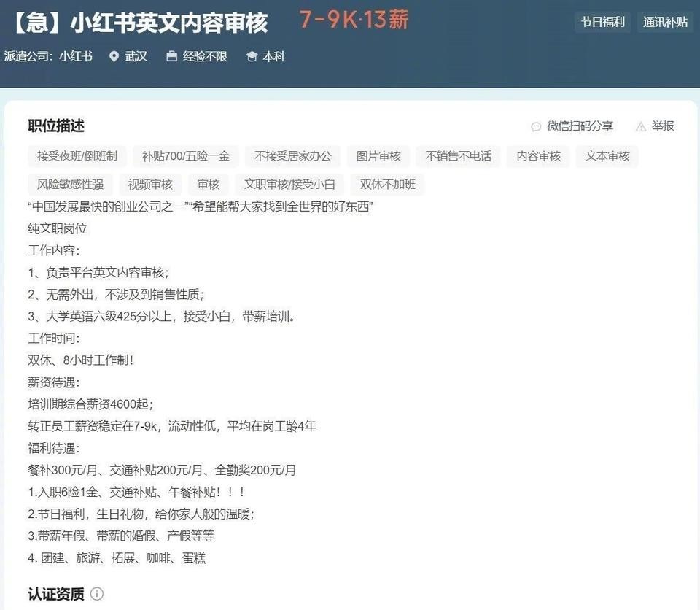The height and width of the screenshot is (610, 700).
Task: Click the 工作时间： label
Action: click(x=54, y=339)
